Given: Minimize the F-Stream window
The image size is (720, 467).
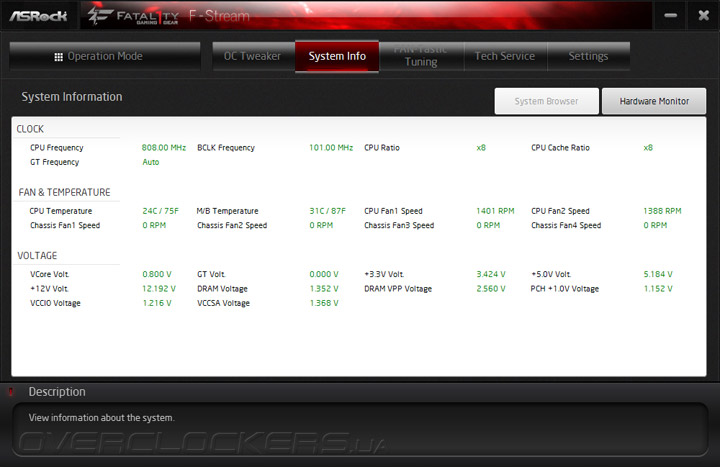Looking at the screenshot, I should coord(670,15).
